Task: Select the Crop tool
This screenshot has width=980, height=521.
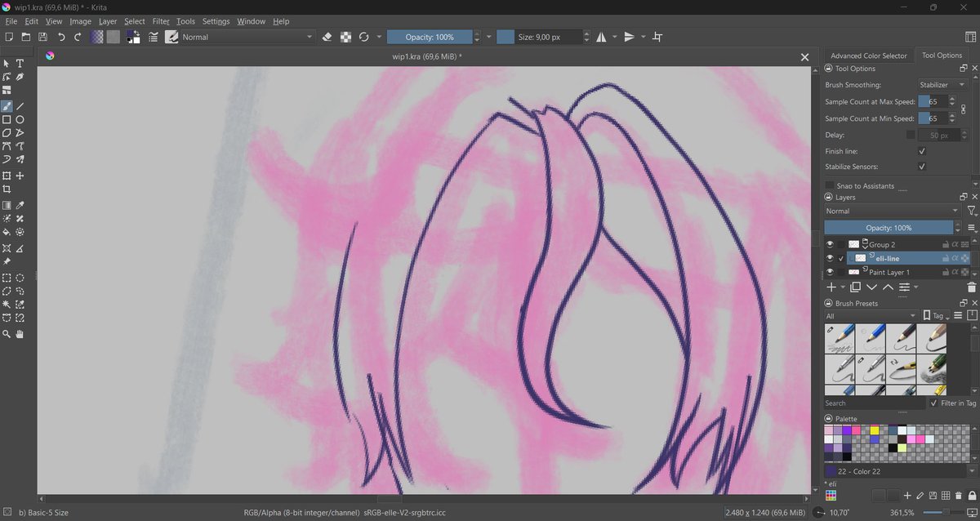Action: point(7,189)
